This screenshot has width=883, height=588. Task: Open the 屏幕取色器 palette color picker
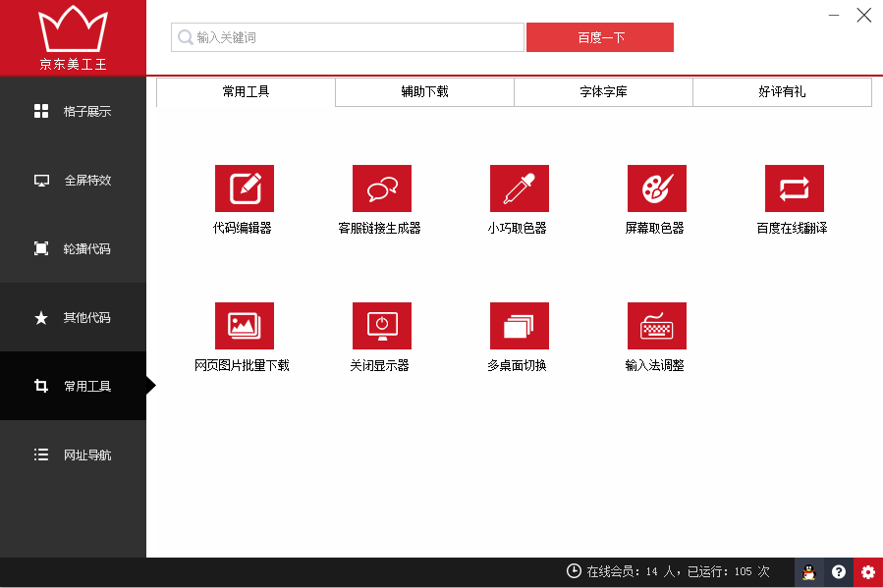click(656, 188)
